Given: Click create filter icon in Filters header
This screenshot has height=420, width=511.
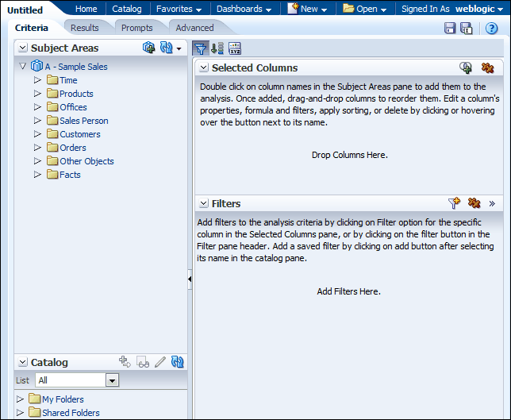Looking at the screenshot, I should pyautogui.click(x=454, y=203).
